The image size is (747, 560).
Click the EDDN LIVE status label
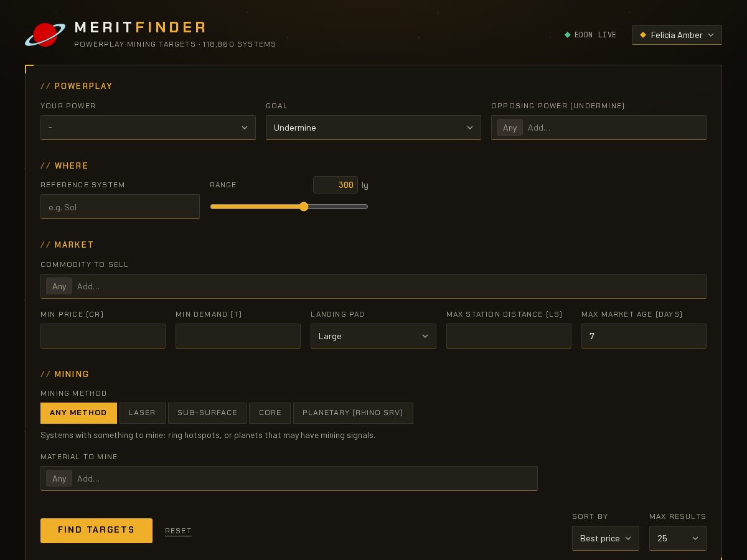(x=596, y=35)
